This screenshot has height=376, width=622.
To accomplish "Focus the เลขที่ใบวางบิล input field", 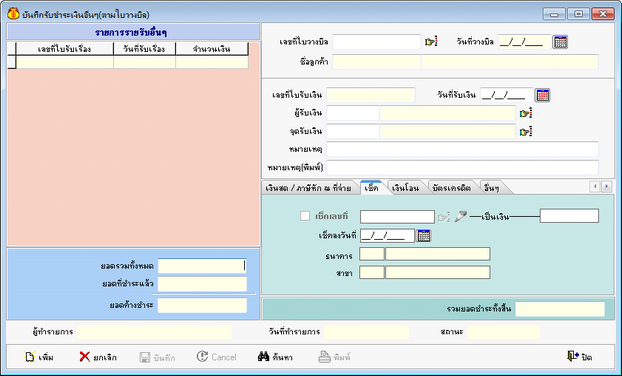I will click(376, 42).
